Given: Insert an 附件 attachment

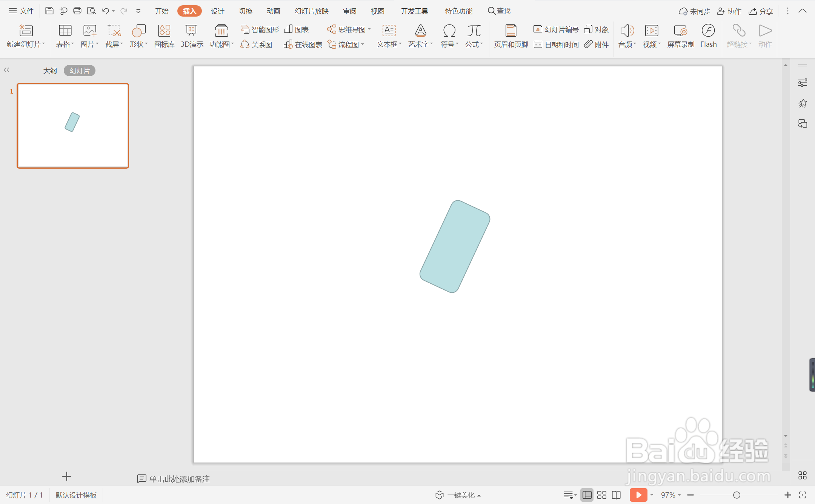Looking at the screenshot, I should [x=597, y=45].
